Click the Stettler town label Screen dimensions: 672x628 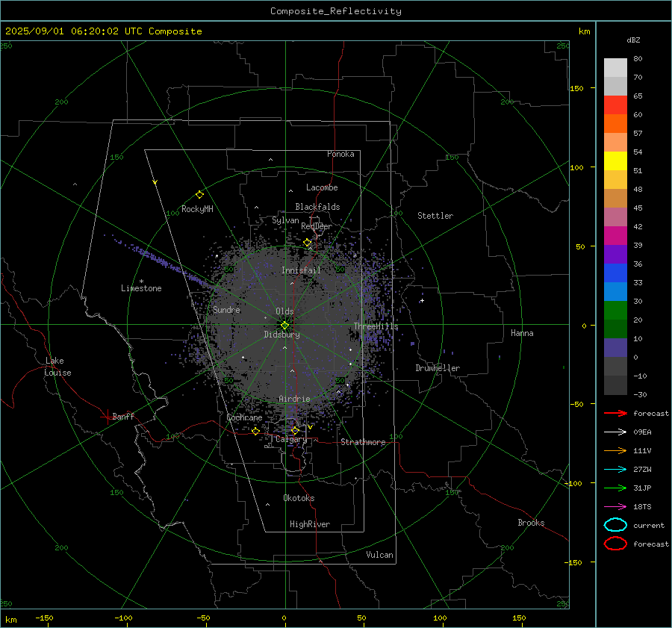[435, 216]
